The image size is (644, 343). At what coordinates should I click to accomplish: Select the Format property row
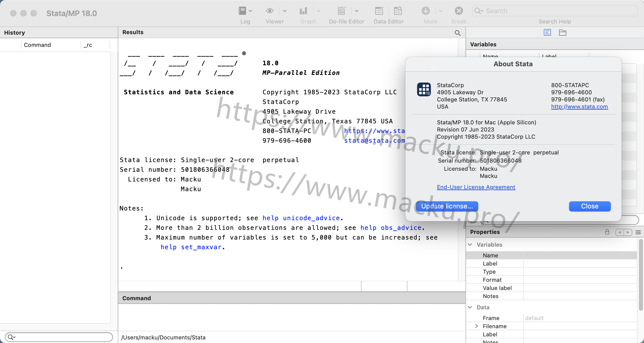tap(551, 280)
